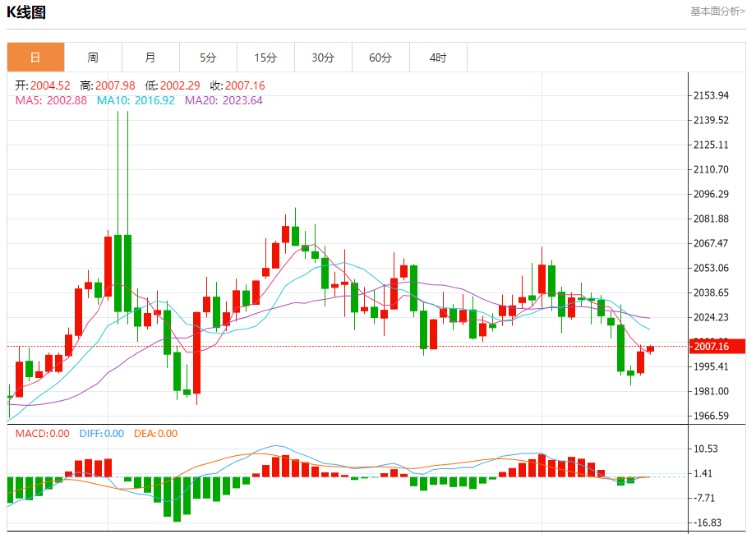The width and height of the screenshot is (756, 534).
Task: Click the MA20: 2023.64 legend value
Action: coord(224,100)
